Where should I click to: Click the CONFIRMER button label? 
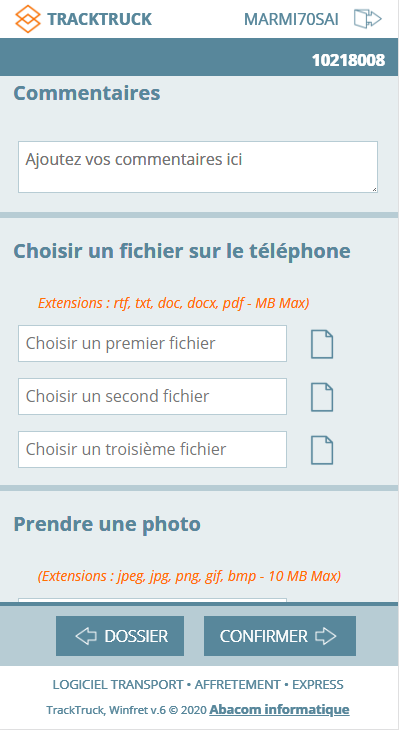(264, 636)
